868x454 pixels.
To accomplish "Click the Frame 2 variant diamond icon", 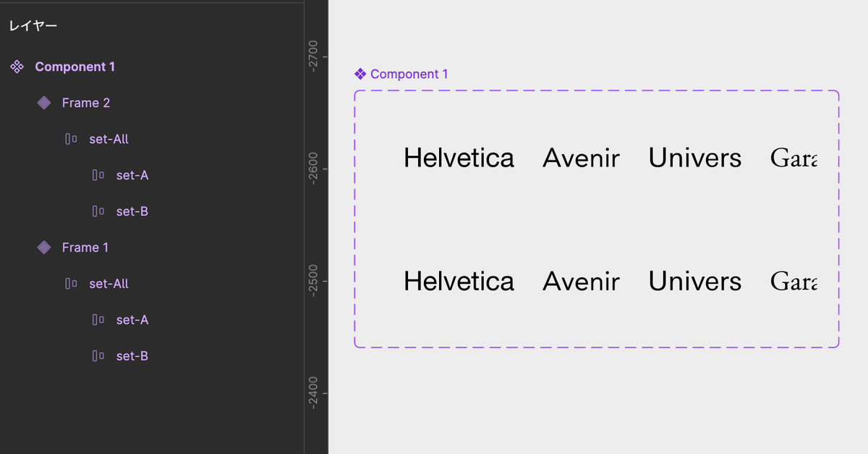I will point(44,103).
